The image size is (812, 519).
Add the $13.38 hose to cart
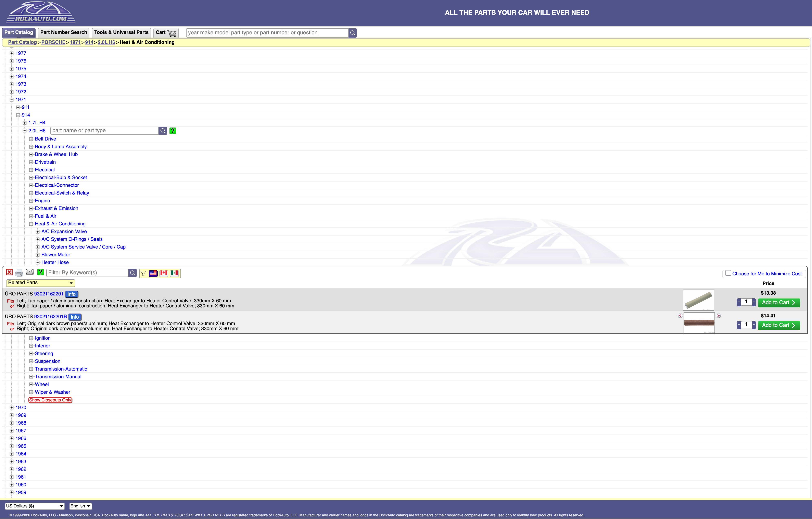779,303
